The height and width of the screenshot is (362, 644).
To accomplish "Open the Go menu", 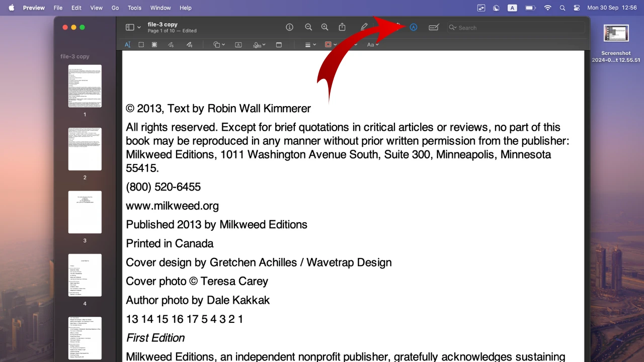I will tap(115, 8).
